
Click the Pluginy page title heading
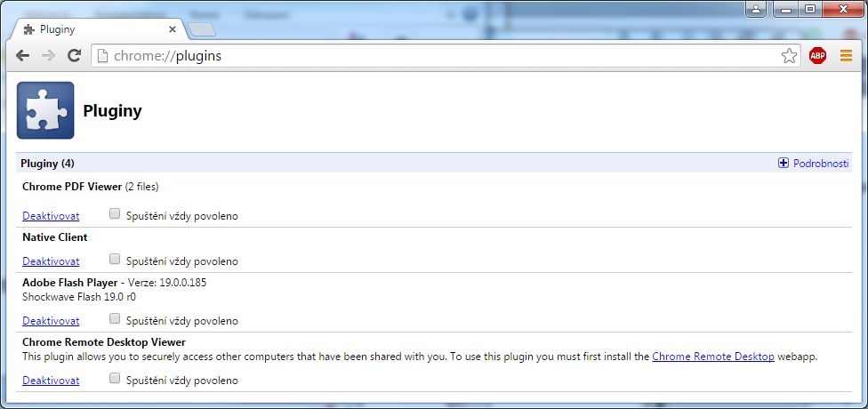coord(112,110)
